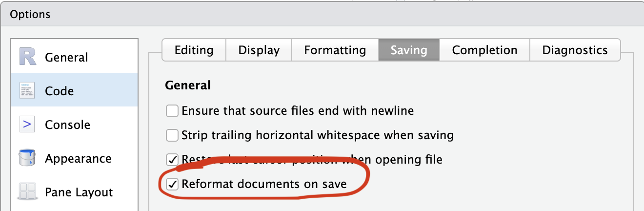
Task: Enable ensure source files end with newline
Action: [x=172, y=111]
